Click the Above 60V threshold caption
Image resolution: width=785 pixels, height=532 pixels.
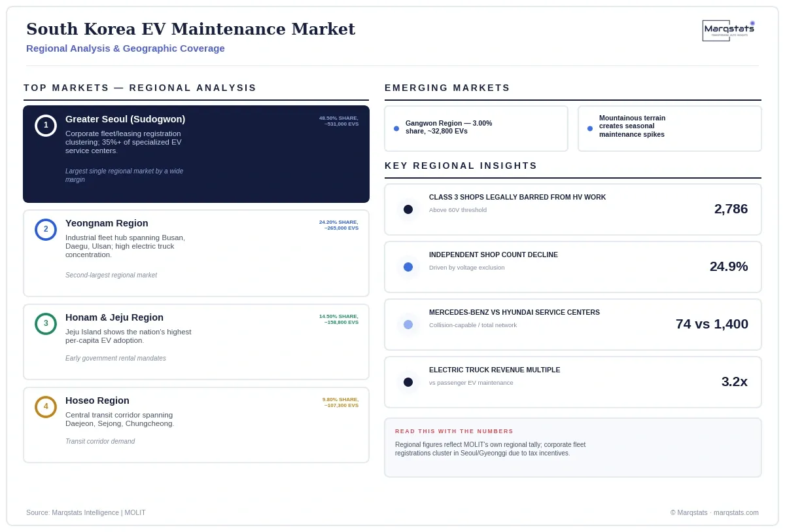[458, 210]
